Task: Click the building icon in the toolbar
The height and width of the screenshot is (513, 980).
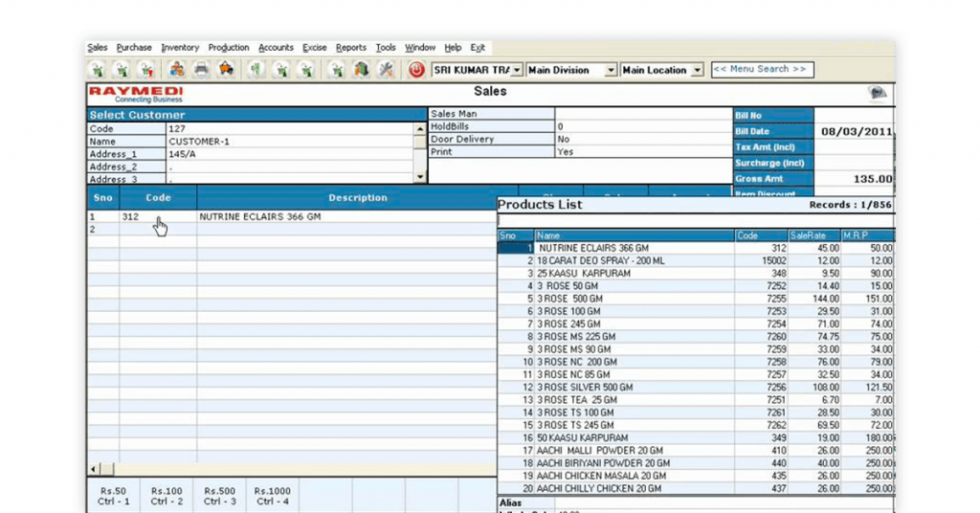Action: (361, 69)
